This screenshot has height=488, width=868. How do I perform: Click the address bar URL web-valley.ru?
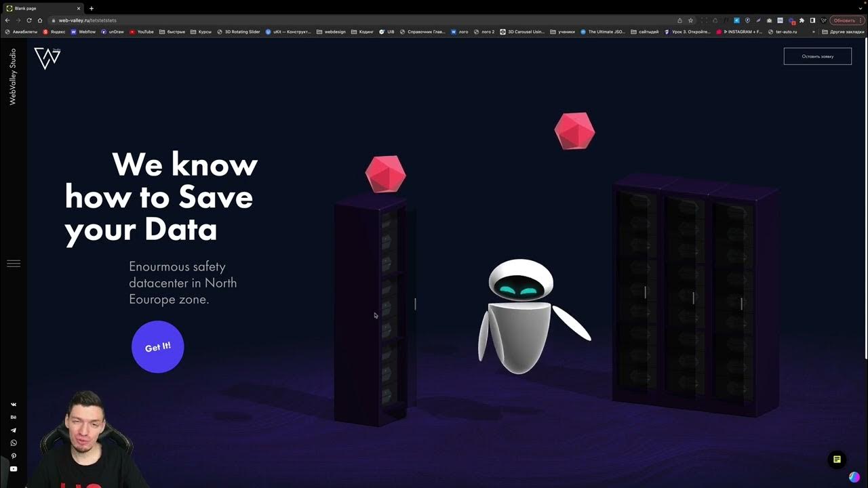click(87, 20)
